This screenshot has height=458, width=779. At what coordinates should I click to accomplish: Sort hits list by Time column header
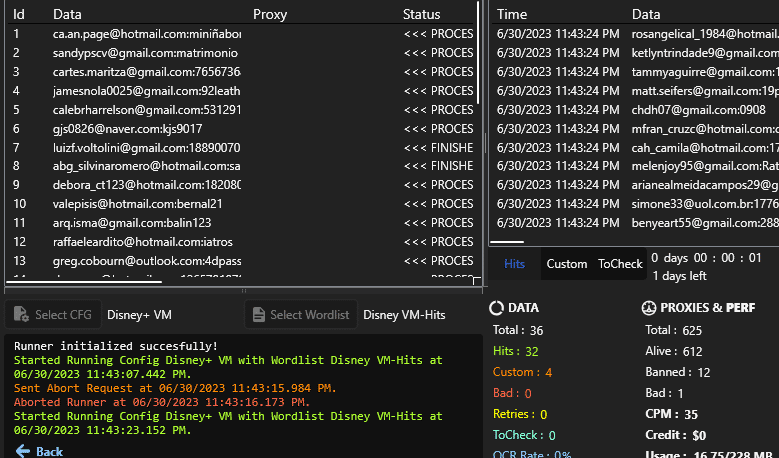(512, 15)
